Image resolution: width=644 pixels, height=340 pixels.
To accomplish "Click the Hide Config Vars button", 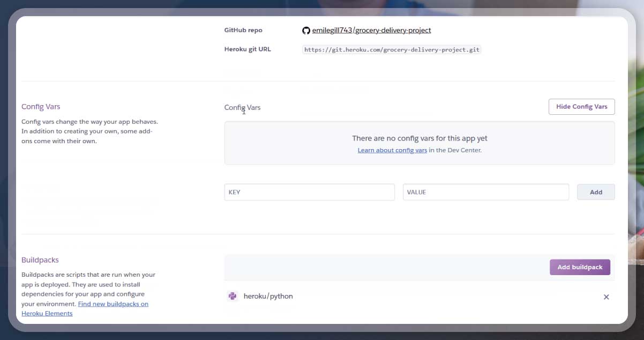I will [582, 107].
